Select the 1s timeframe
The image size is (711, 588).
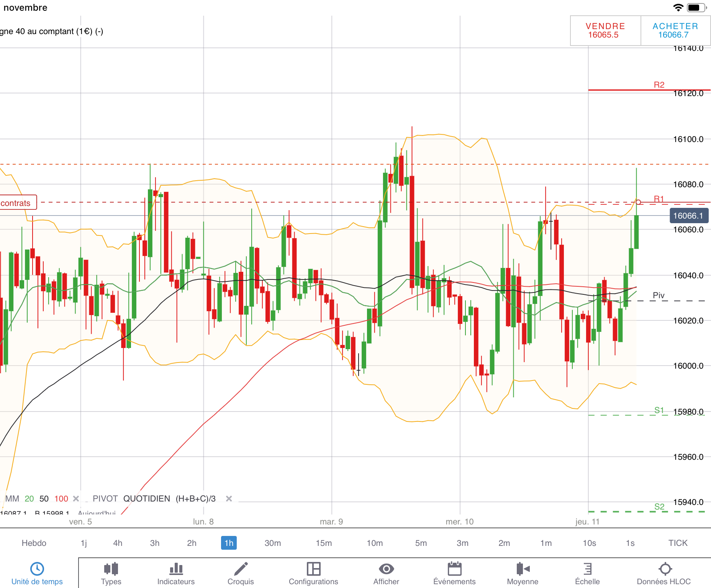tap(630, 543)
